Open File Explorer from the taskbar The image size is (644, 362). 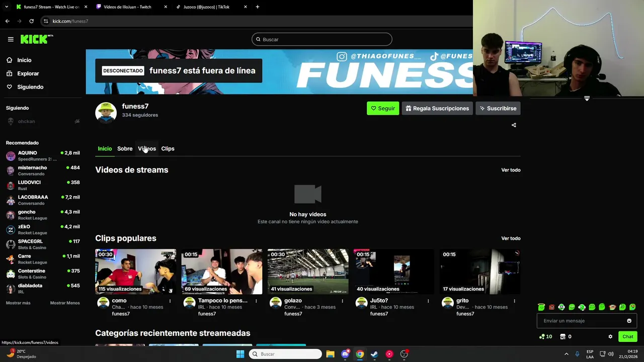[330, 354]
